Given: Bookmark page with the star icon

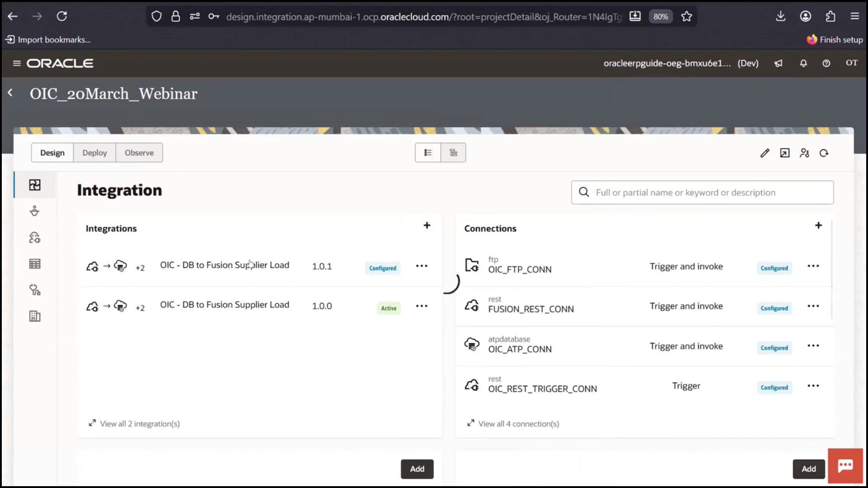Looking at the screenshot, I should click(686, 17).
